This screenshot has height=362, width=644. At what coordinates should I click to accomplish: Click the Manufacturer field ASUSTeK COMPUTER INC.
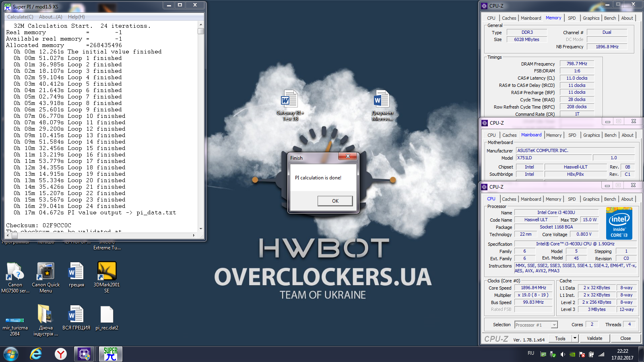575,150
